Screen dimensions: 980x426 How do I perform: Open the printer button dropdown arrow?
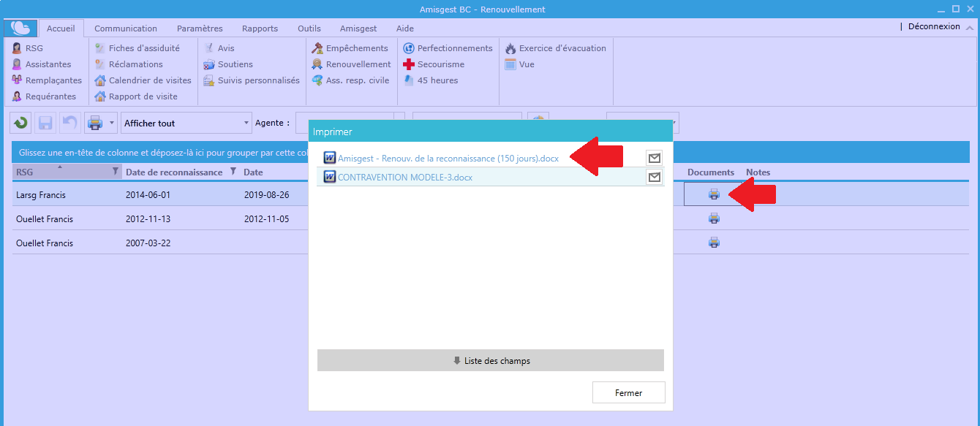[x=112, y=123]
